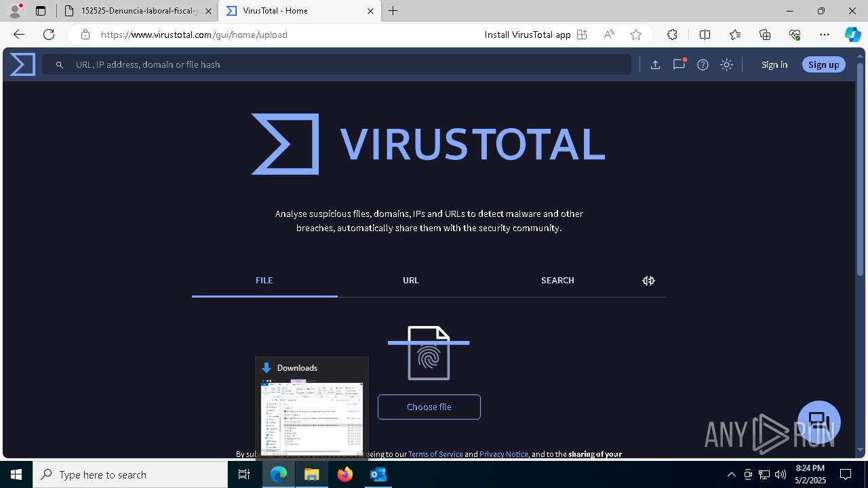Click the address bar URL
This screenshot has width=868, height=488.
(x=194, y=35)
